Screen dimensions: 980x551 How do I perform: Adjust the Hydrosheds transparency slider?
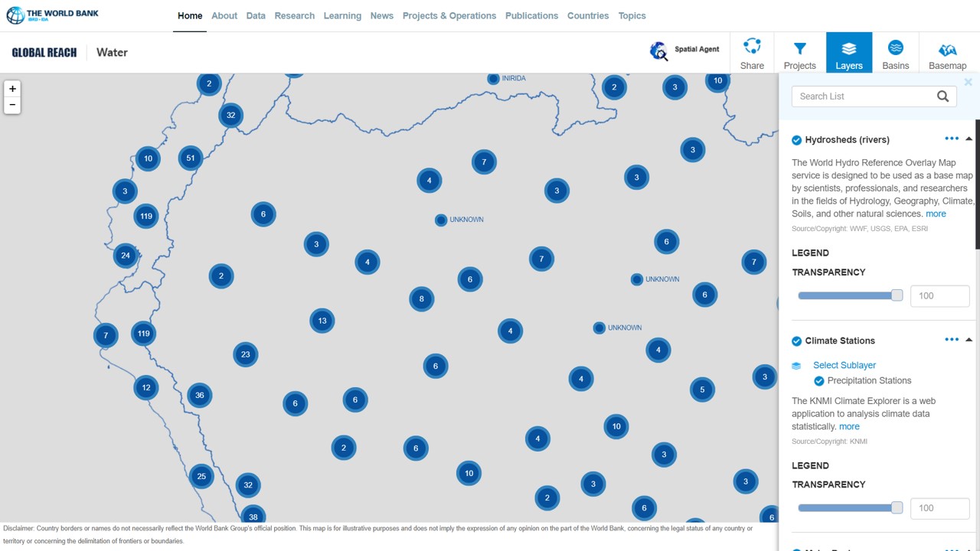pyautogui.click(x=897, y=295)
